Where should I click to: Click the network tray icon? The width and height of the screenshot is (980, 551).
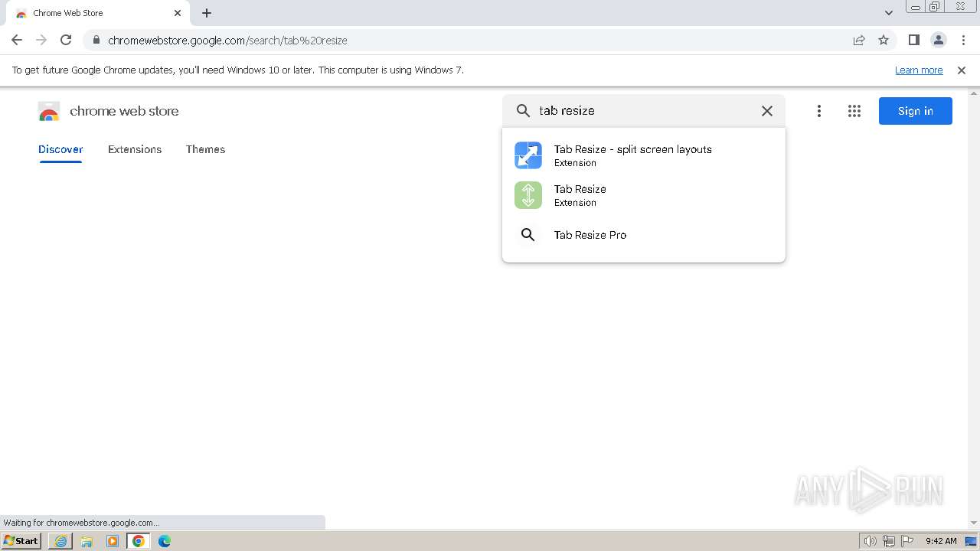(x=889, y=541)
